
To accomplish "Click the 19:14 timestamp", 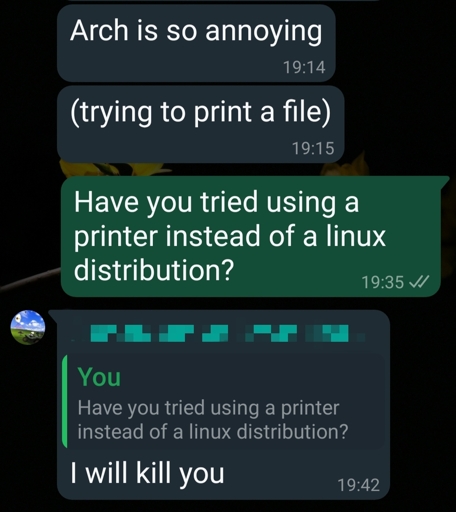I will point(304,67).
